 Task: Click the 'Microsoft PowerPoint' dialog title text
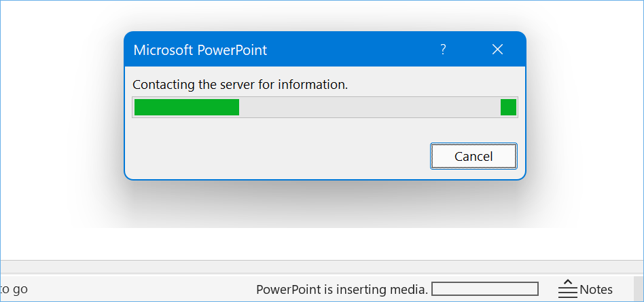200,50
